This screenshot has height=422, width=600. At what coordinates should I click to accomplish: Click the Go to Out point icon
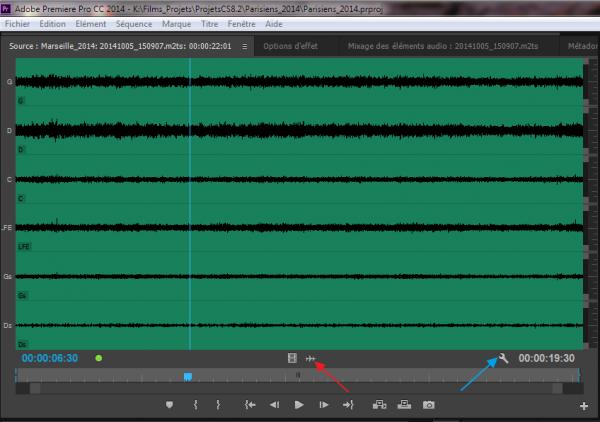tap(348, 405)
